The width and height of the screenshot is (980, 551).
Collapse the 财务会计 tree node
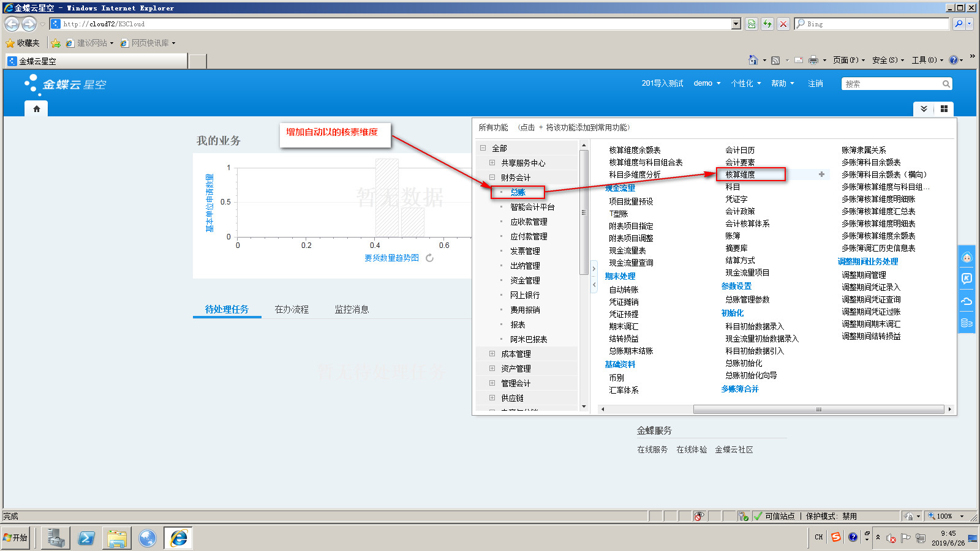tap(492, 178)
